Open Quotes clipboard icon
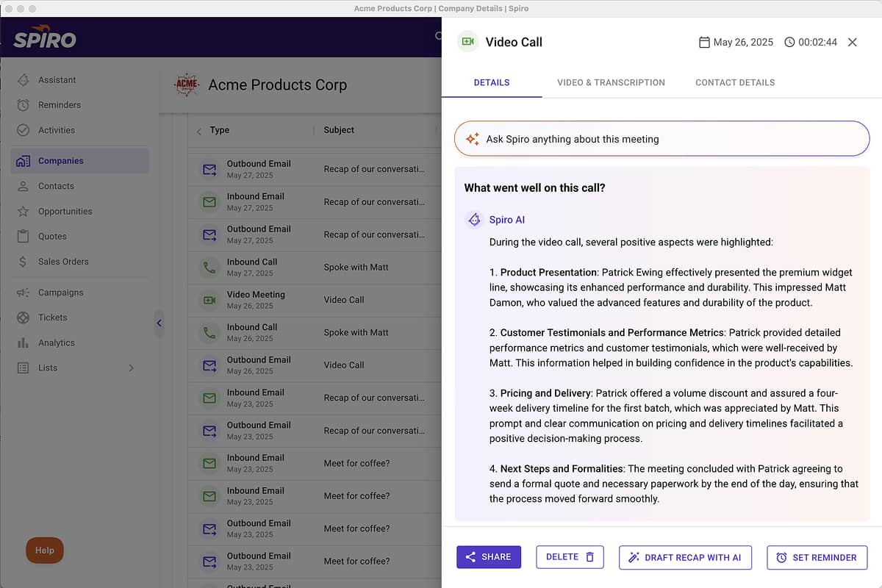882x588 pixels. pos(24,236)
